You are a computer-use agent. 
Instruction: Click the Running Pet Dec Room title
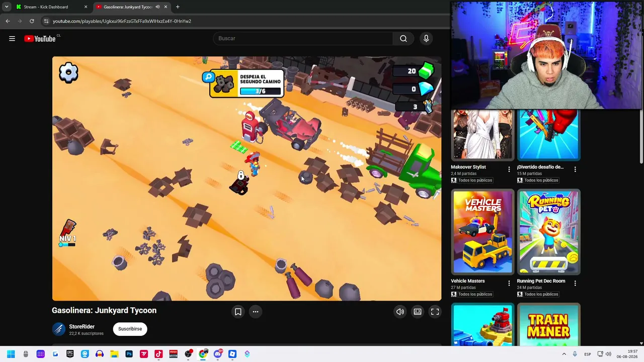tap(541, 281)
